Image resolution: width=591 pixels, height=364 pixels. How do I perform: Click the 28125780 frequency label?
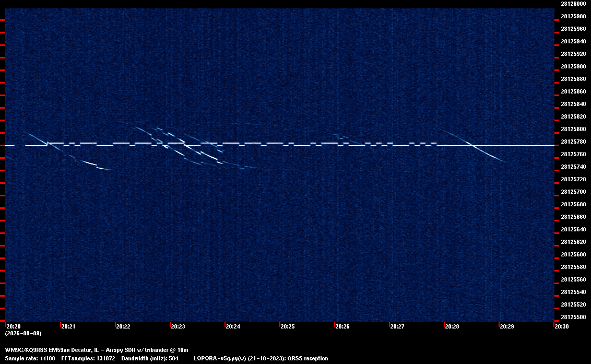coord(573,142)
